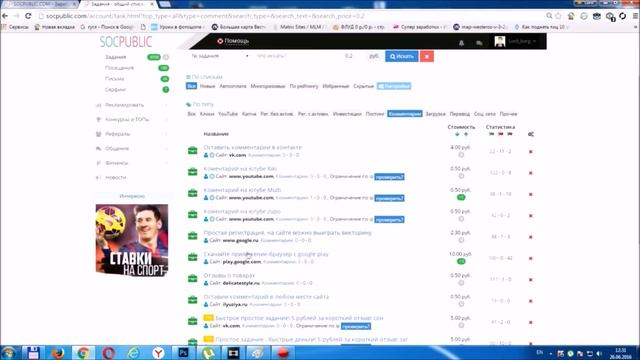Image resolution: width=640 pixels, height=360 pixels.
Task: Filter tasks by Перевод type
Action: [x=460, y=114]
